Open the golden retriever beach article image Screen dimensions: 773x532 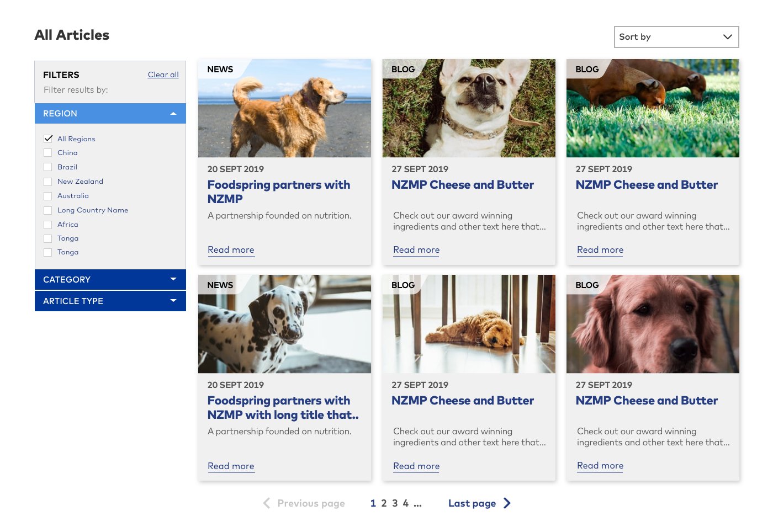pos(284,109)
